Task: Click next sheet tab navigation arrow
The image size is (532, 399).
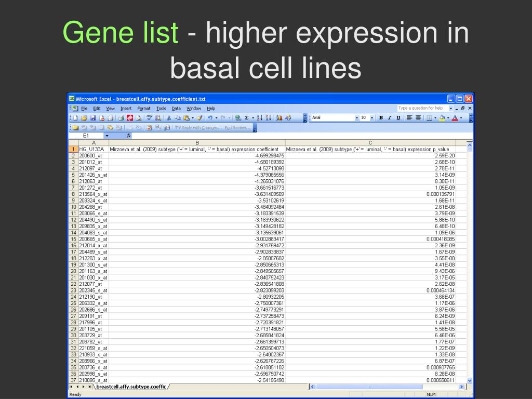Action: pyautogui.click(x=84, y=387)
